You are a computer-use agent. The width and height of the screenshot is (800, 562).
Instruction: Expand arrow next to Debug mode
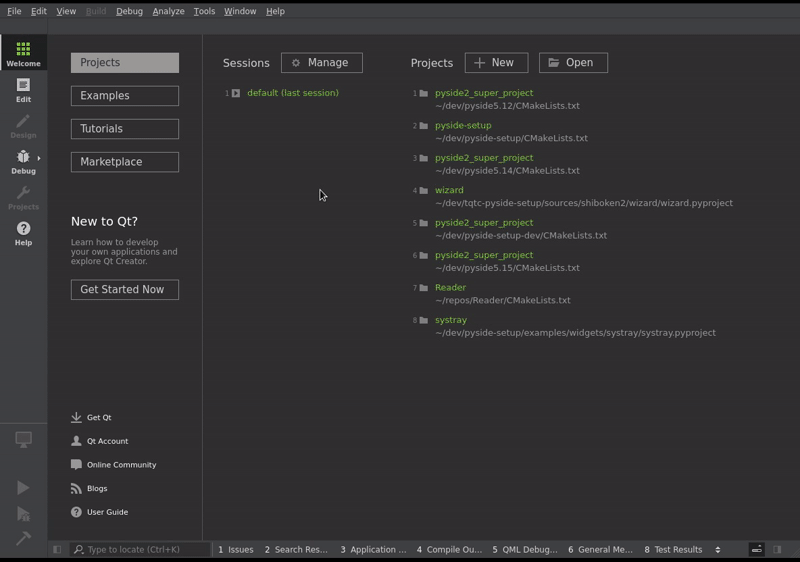[x=39, y=158]
